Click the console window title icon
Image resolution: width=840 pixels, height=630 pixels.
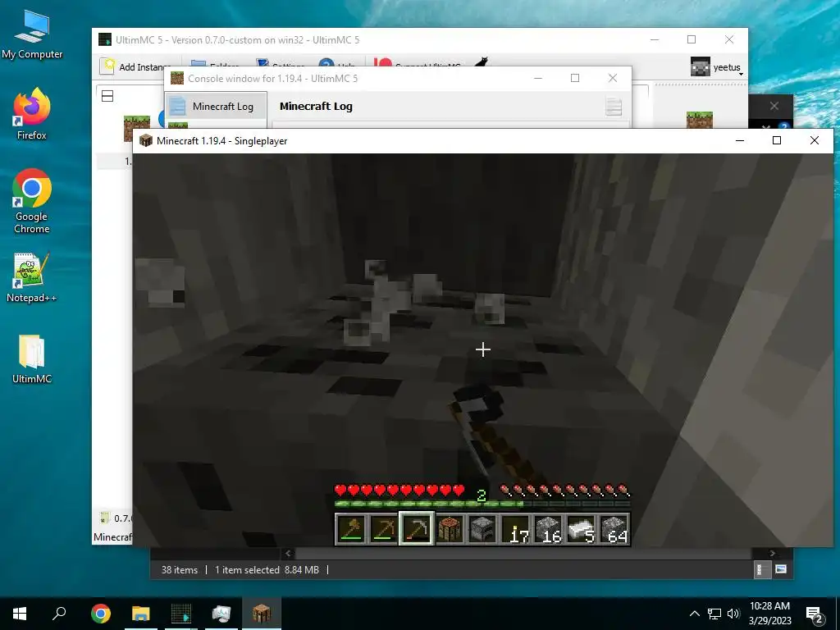click(x=177, y=78)
